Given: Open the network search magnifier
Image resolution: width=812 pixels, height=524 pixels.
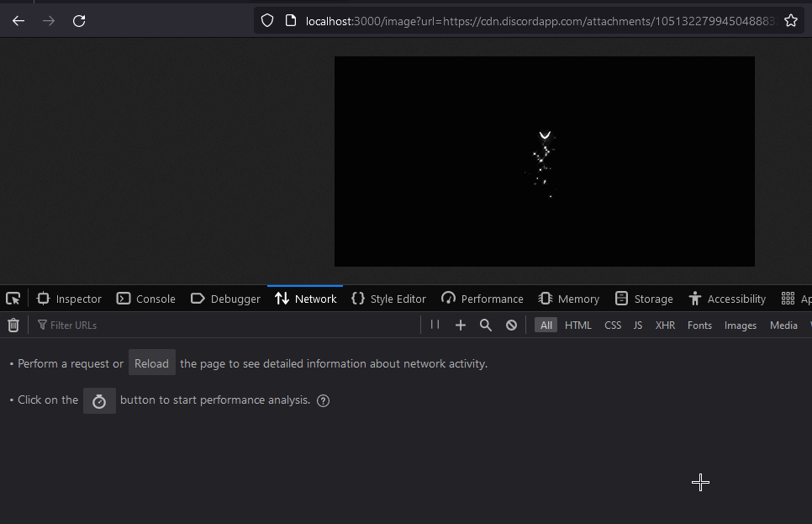Looking at the screenshot, I should pos(485,326).
